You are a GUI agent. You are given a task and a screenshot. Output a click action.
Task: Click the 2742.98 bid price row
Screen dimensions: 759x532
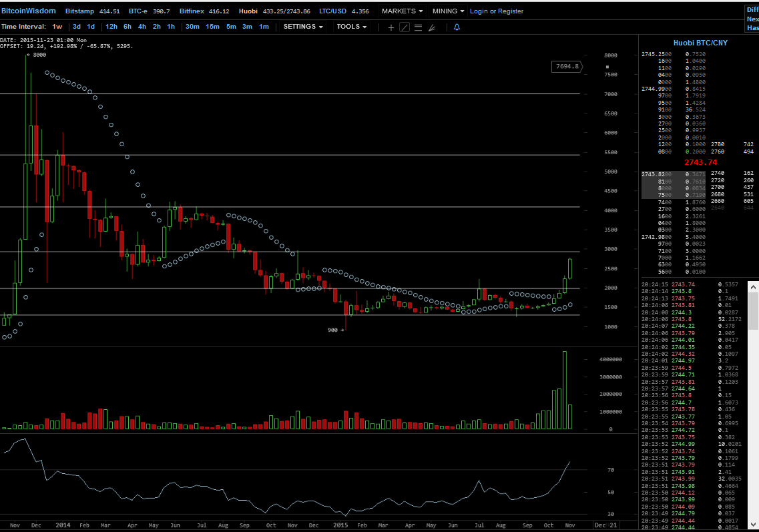[674, 237]
